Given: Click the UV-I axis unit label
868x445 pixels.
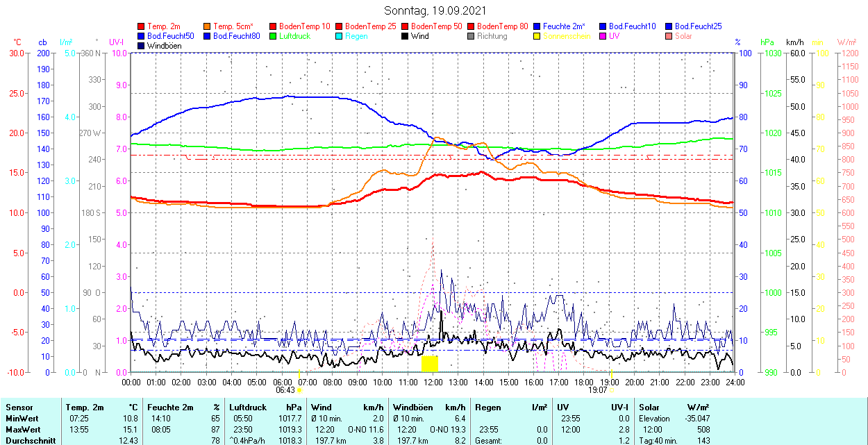Looking at the screenshot, I should pyautogui.click(x=117, y=42).
